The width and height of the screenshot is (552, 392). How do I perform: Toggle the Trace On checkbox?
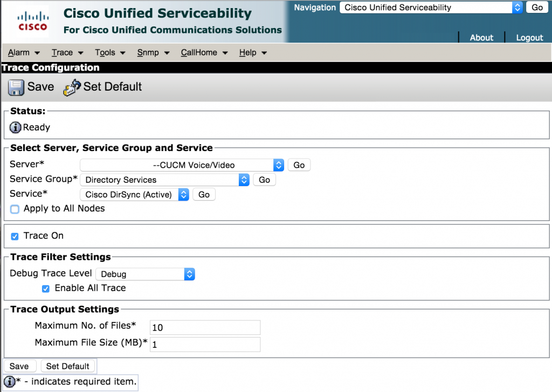click(x=15, y=236)
